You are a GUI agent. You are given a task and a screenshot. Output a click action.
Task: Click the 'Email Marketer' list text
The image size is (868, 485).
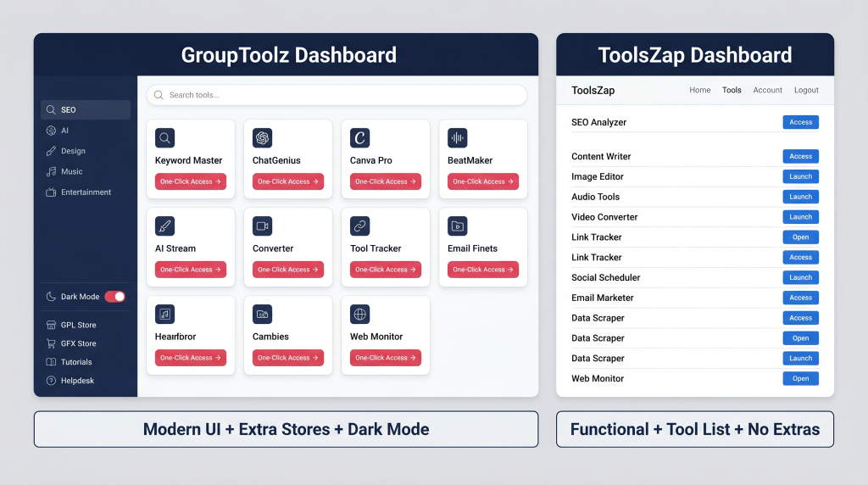coord(603,298)
